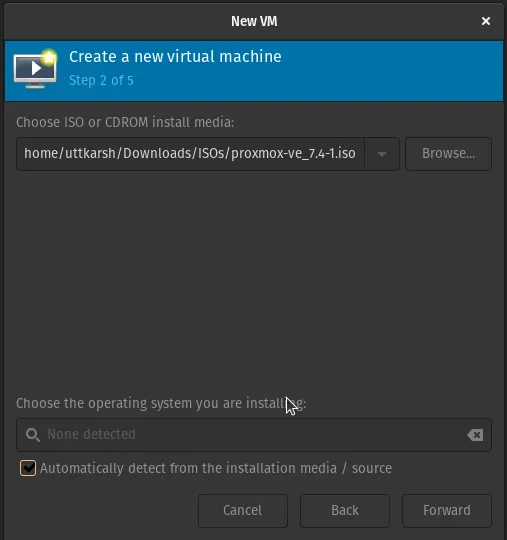Click the 'Choose ISO or CDROM install media' label

[x=125, y=122]
